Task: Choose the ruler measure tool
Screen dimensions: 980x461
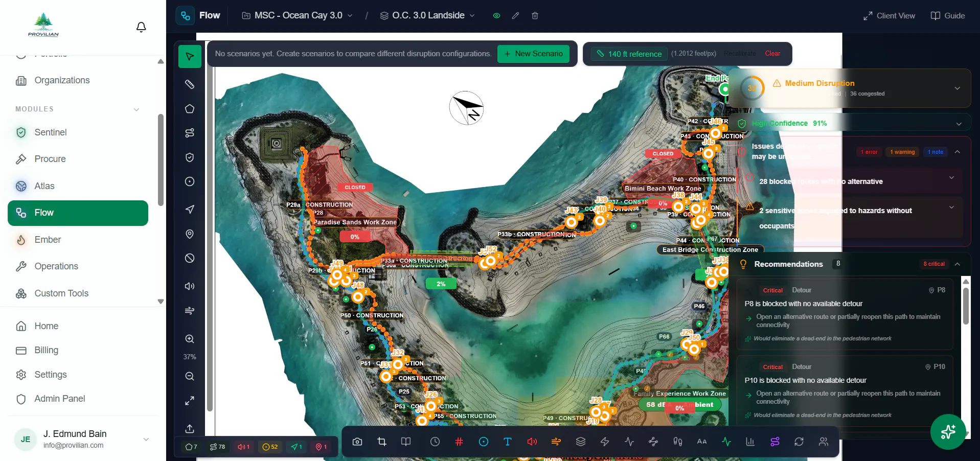Action: pos(190,84)
